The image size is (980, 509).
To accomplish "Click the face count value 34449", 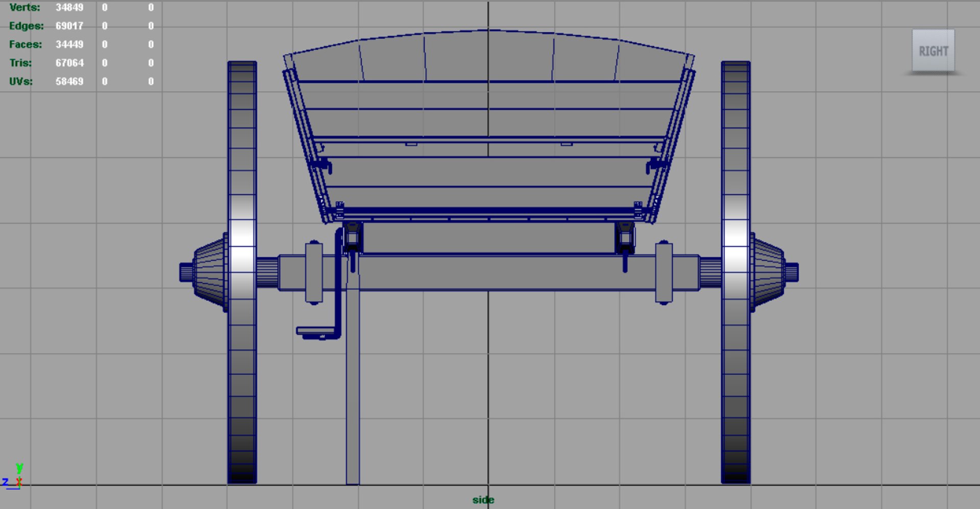I will (x=69, y=44).
